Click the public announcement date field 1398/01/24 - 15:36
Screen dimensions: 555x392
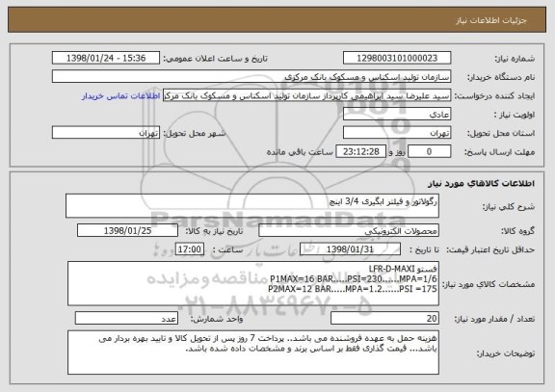click(x=106, y=58)
